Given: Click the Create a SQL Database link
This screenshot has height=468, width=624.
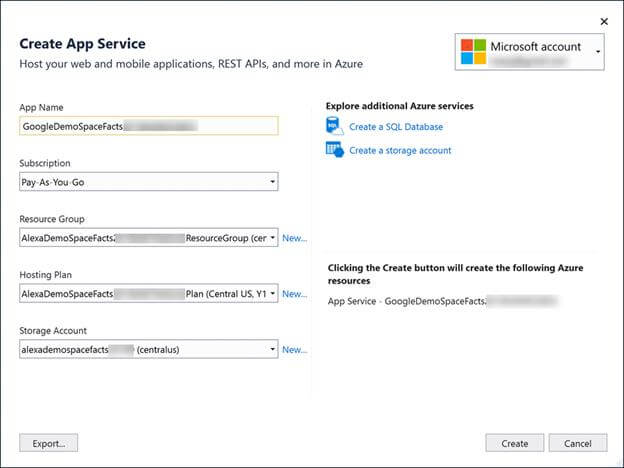Looking at the screenshot, I should click(x=396, y=127).
